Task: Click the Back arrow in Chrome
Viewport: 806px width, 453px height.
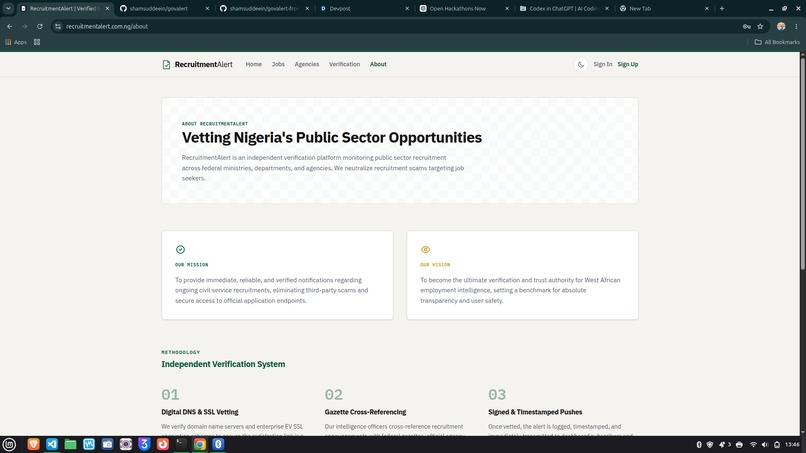Action: point(10,26)
